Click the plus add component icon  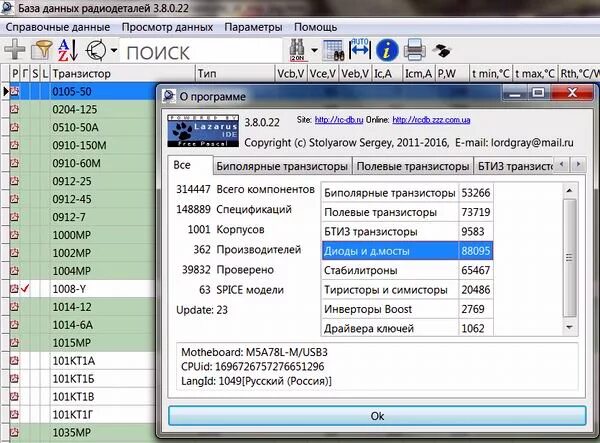click(x=15, y=50)
